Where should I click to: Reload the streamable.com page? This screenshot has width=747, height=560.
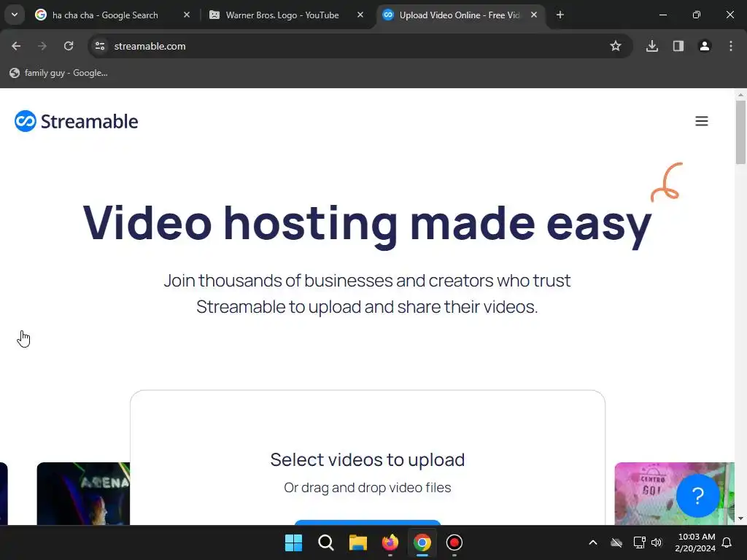[x=69, y=46]
